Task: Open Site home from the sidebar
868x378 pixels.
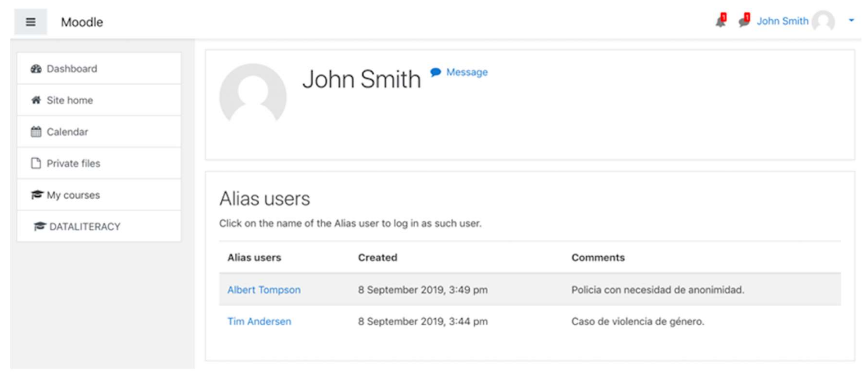Action: pos(99,100)
